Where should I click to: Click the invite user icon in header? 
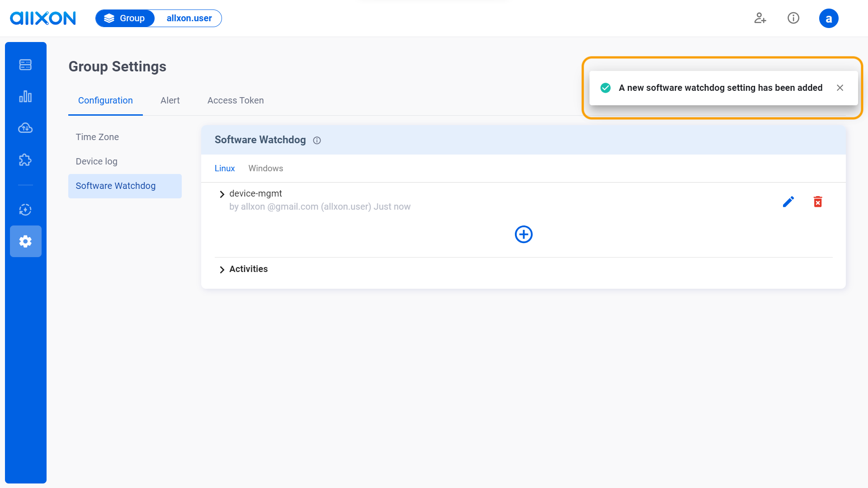tap(760, 18)
